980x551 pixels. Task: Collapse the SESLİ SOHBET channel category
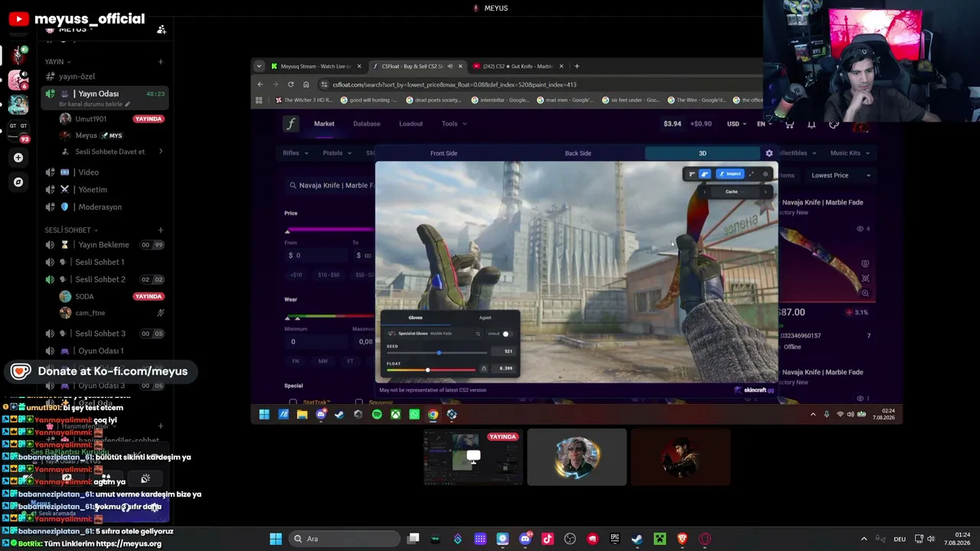coord(71,230)
